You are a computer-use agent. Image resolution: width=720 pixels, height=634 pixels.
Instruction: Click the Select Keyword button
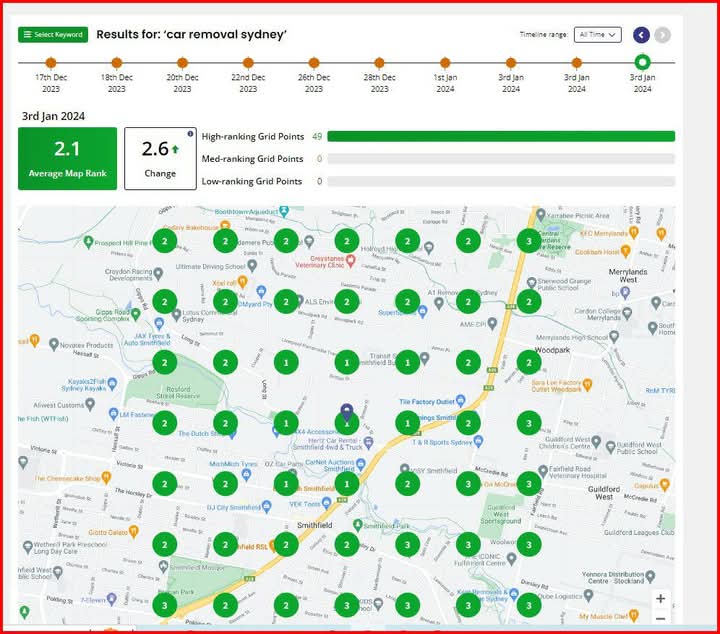[53, 35]
